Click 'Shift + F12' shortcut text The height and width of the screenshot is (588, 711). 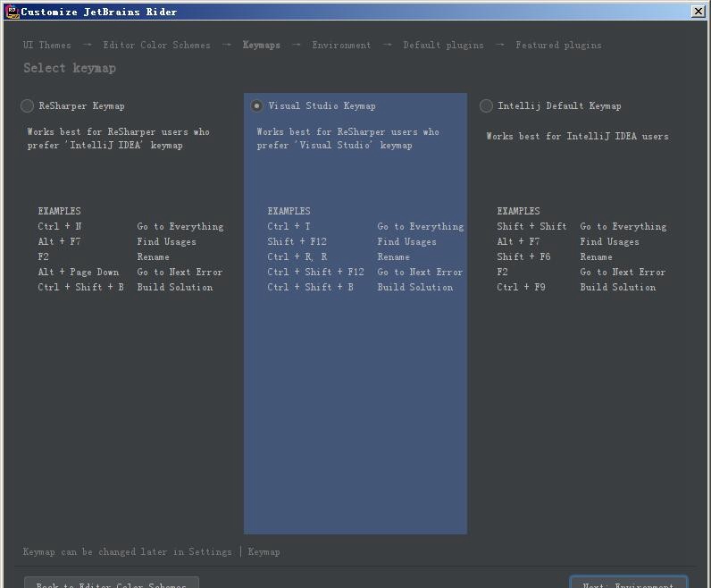(x=297, y=241)
